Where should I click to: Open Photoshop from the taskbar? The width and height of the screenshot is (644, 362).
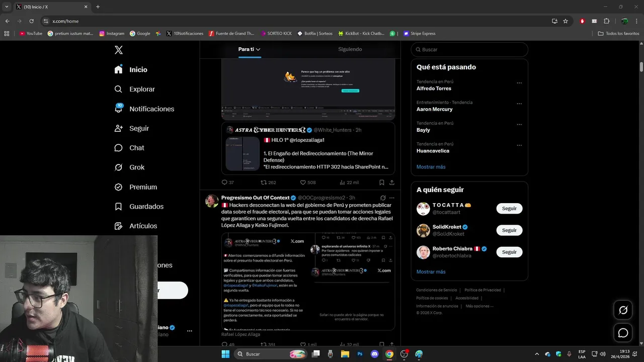click(360, 354)
